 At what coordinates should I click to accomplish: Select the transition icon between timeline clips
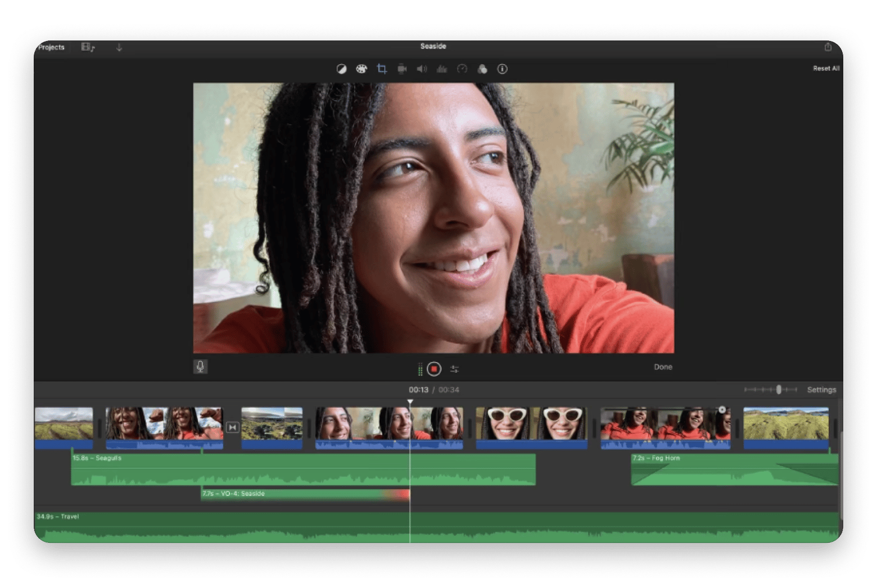coord(232,428)
